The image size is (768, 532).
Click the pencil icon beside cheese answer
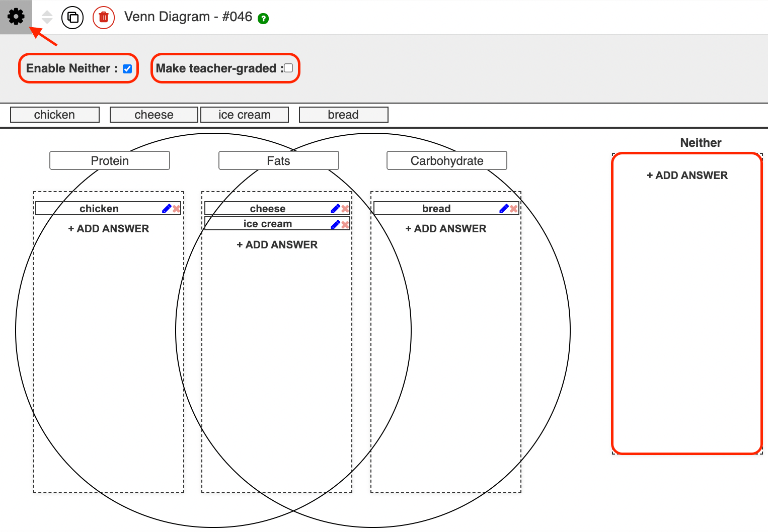coord(335,208)
